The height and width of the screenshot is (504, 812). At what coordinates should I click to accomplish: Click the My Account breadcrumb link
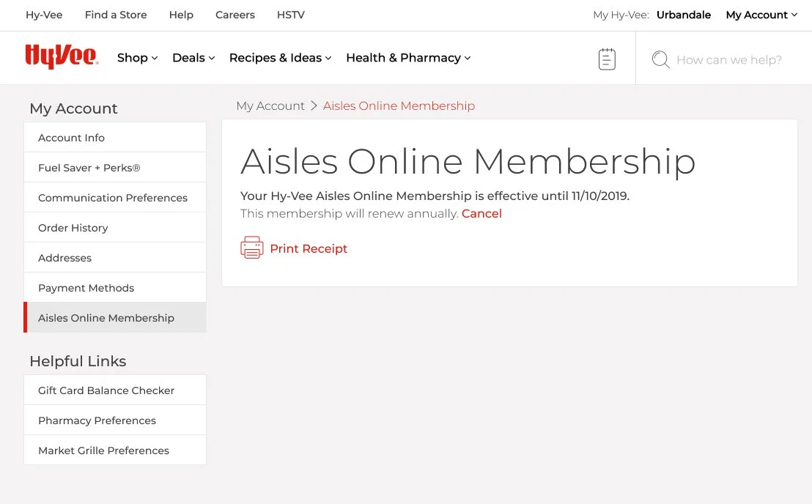270,105
